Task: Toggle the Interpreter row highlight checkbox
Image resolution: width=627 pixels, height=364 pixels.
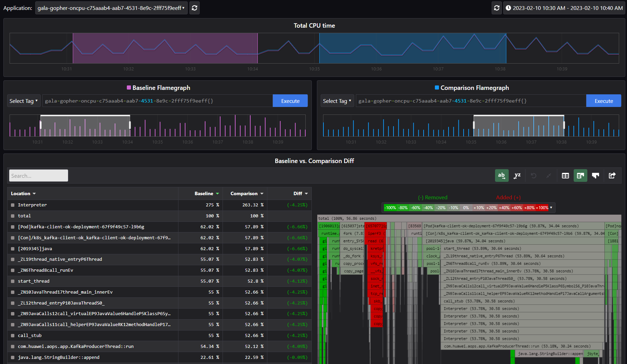Action: coord(13,205)
